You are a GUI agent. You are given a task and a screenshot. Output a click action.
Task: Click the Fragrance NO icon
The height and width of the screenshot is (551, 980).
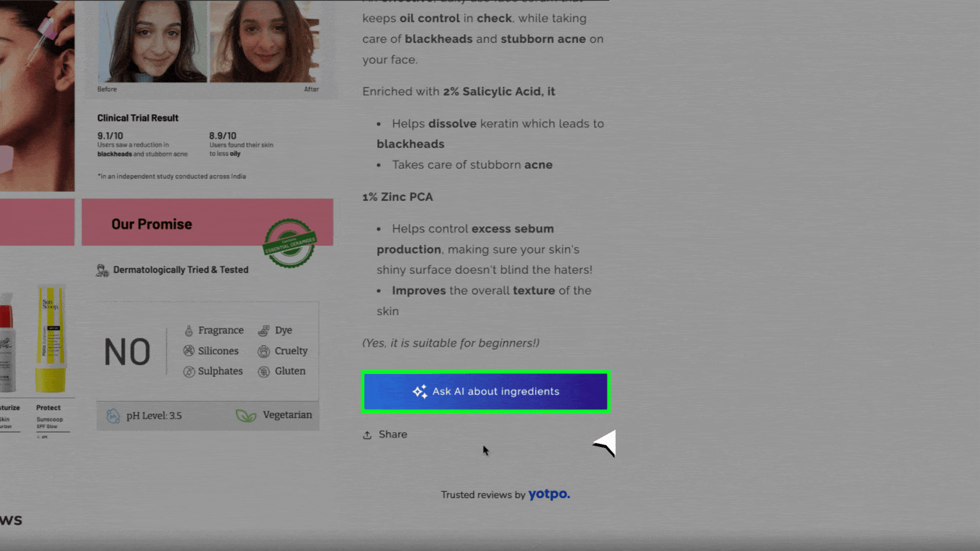[x=189, y=330]
